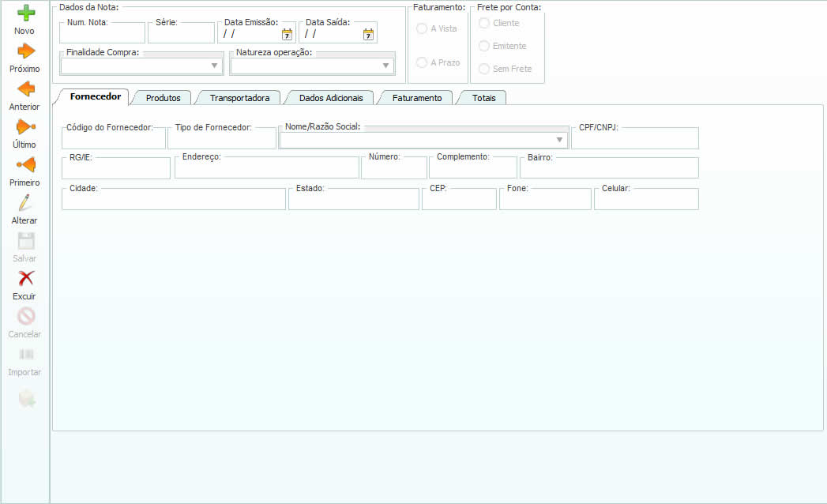Expand the Nome/Razão Social dropdown

tap(559, 141)
